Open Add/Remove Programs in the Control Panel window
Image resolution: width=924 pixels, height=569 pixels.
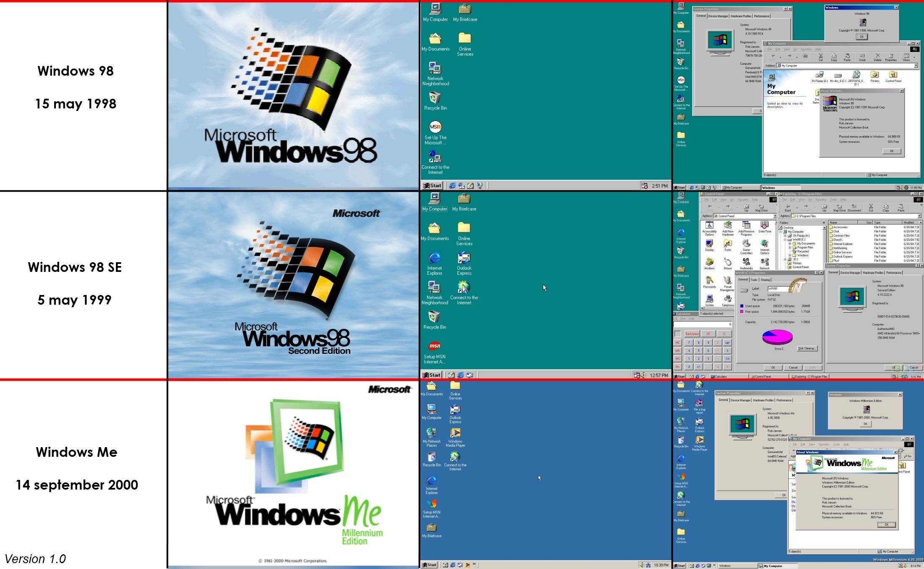coord(746,229)
